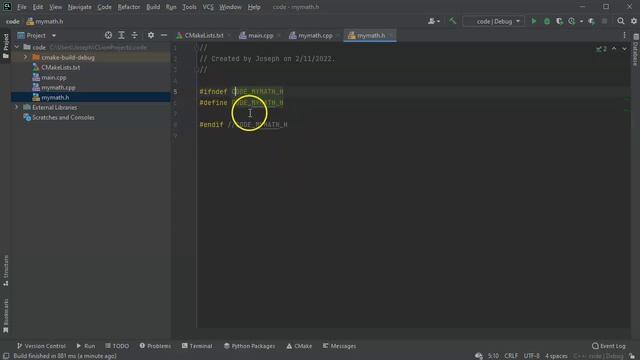
Task: Expand all items in Project panel
Action: point(121,36)
